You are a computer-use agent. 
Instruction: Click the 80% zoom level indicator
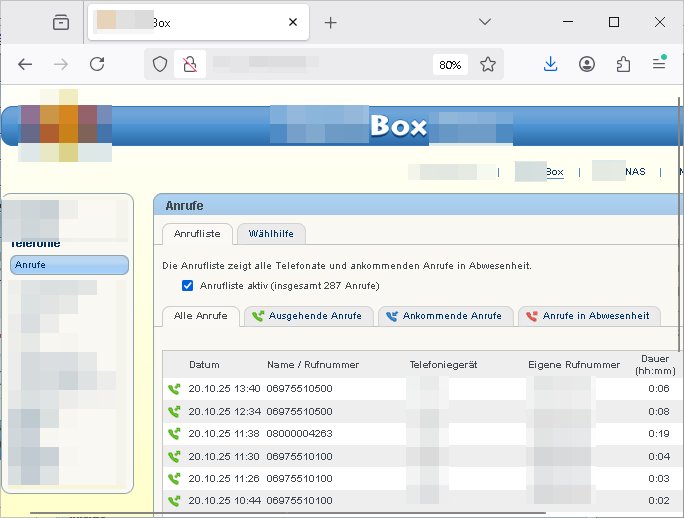[449, 64]
